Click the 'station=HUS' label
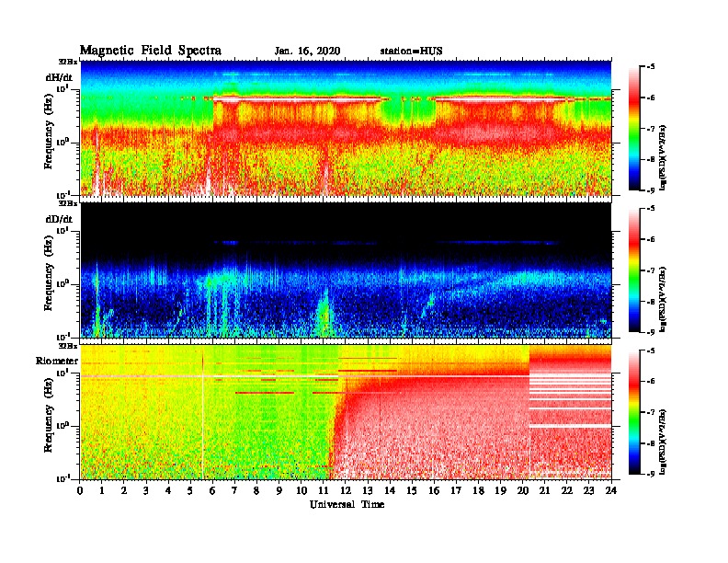The height and width of the screenshot is (563, 728). (411, 51)
